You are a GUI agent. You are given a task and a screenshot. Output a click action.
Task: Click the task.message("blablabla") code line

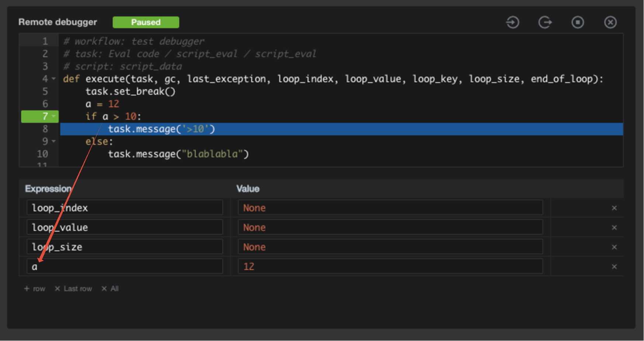(178, 154)
